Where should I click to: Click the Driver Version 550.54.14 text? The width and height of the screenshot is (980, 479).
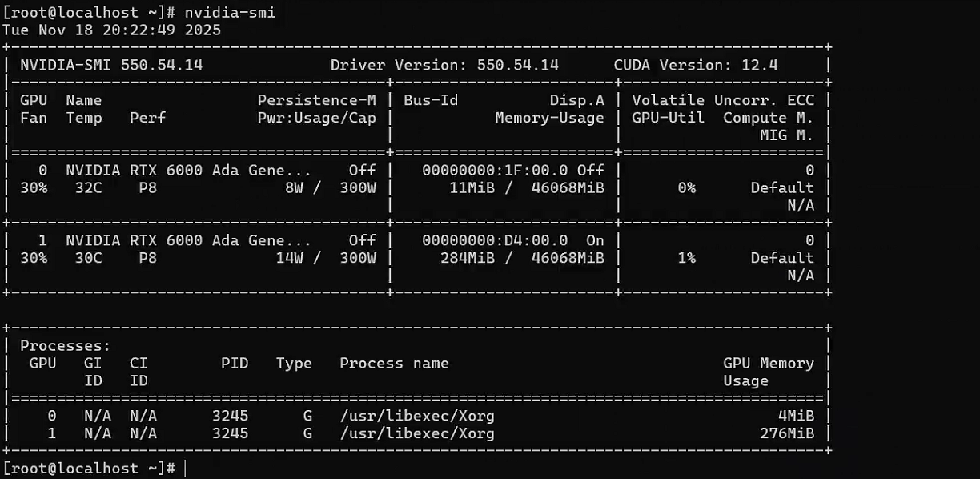[x=444, y=65]
